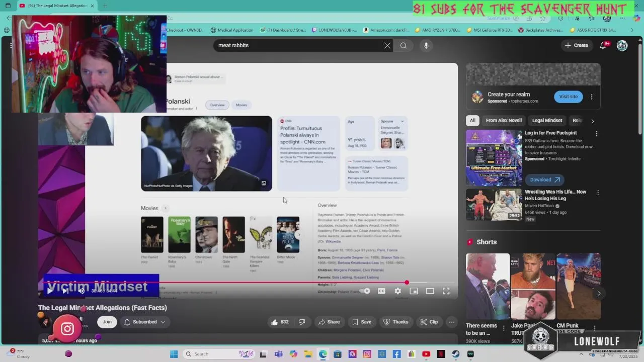Image resolution: width=644 pixels, height=362 pixels.
Task: Open Microsoft Teams from taskbar
Action: [278, 354]
